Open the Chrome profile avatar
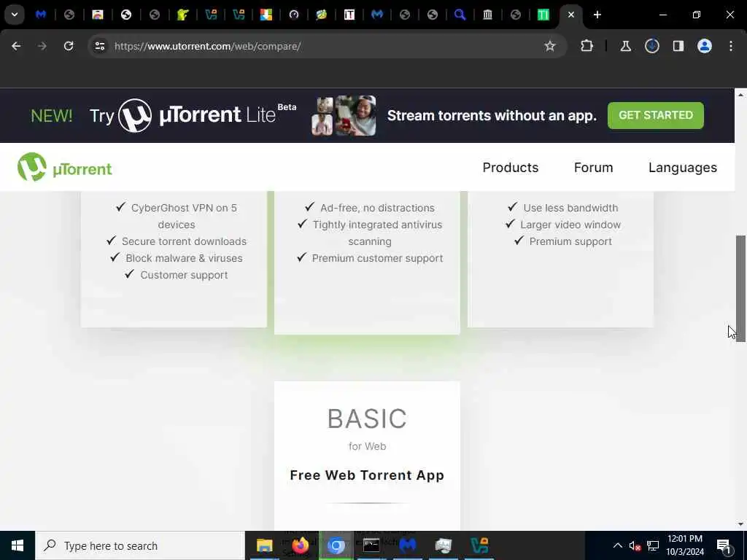 (705, 46)
